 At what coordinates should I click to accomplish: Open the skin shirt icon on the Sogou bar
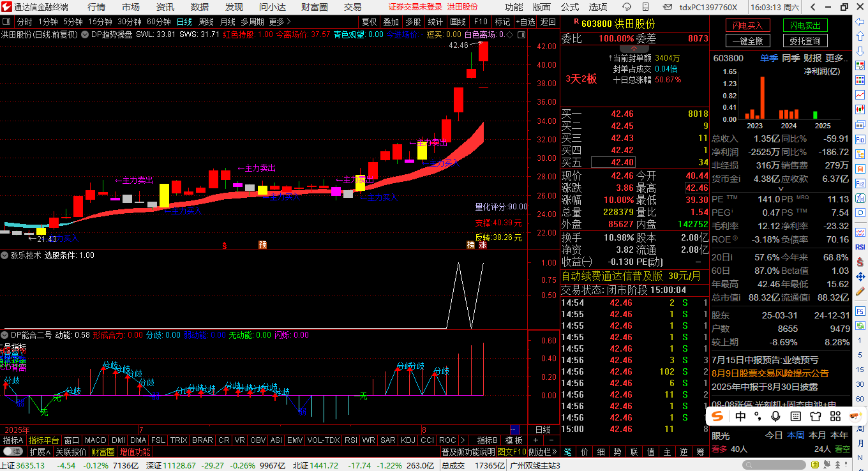point(815,417)
